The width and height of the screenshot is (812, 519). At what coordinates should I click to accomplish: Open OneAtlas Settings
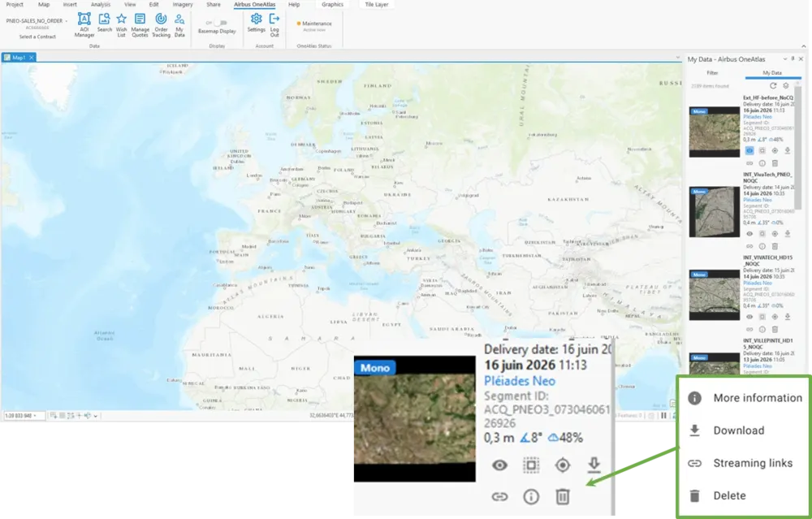pyautogui.click(x=257, y=23)
